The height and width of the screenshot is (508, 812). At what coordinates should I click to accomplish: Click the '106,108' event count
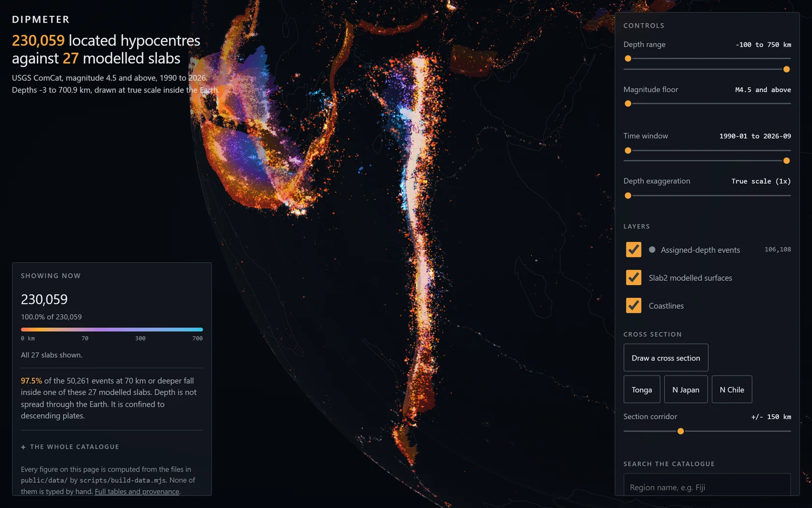pos(778,249)
